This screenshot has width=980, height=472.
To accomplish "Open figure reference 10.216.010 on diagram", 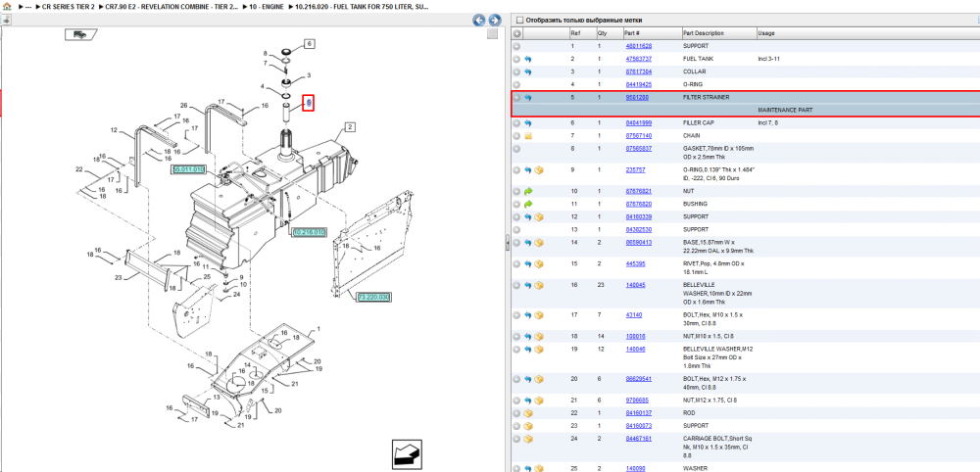I will [x=310, y=232].
